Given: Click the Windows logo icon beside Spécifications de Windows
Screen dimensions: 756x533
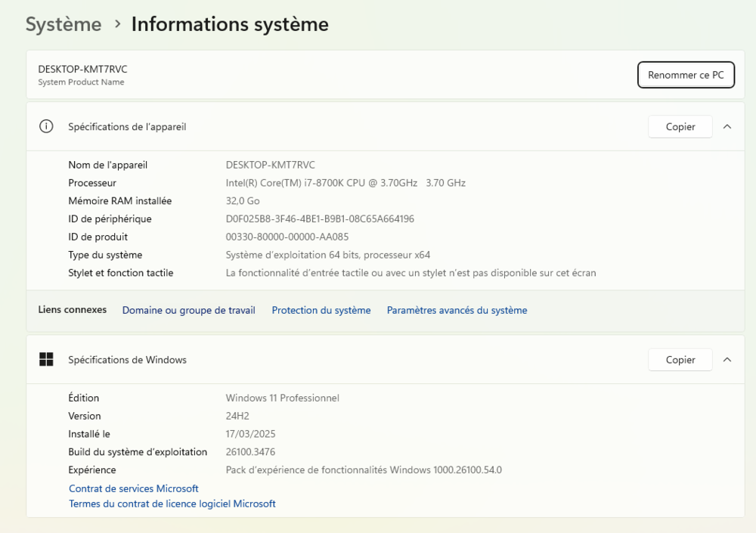Looking at the screenshot, I should 46,359.
